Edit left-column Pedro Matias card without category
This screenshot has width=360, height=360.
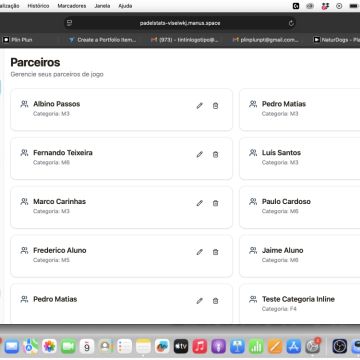pos(200,301)
